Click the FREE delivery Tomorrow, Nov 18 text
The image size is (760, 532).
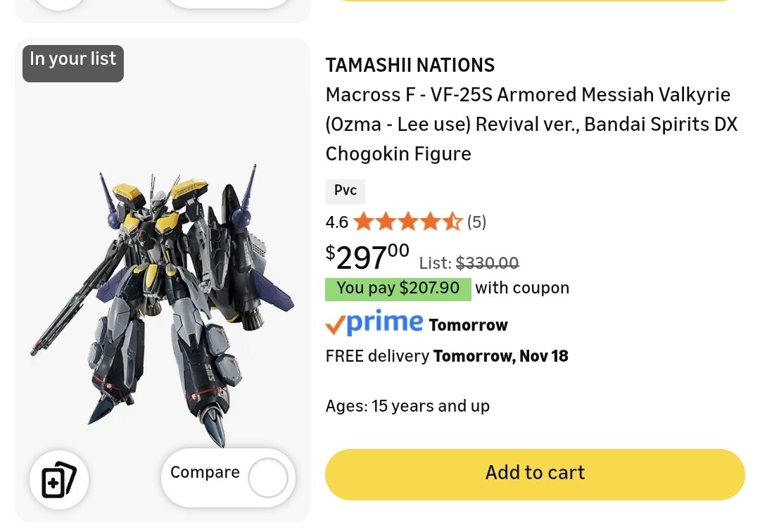coord(446,356)
